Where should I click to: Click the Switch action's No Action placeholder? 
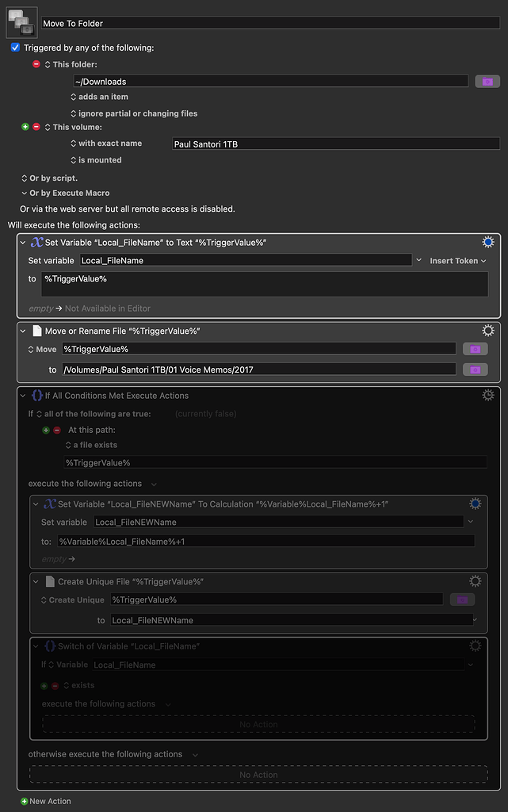coord(258,725)
